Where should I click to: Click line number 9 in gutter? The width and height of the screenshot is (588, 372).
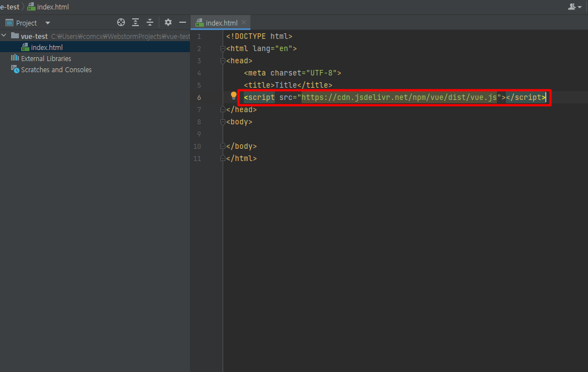click(199, 134)
